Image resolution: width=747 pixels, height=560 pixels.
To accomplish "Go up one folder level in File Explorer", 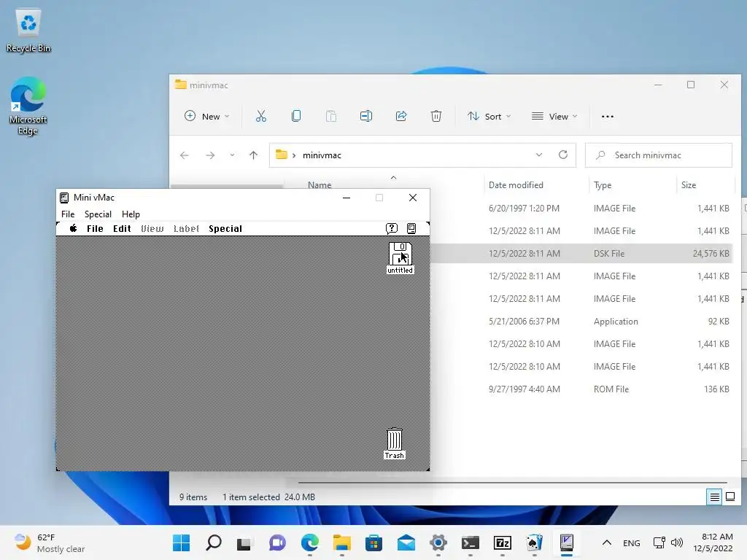I will tap(253, 155).
